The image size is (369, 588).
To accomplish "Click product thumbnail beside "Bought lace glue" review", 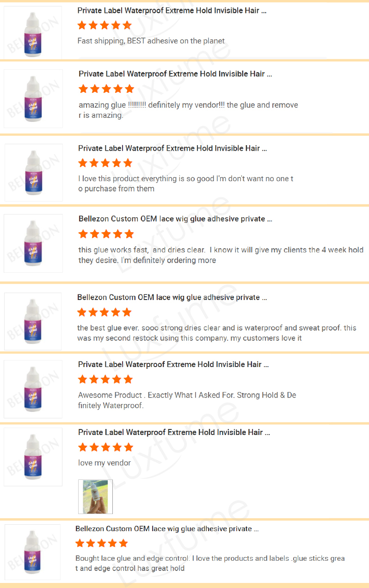I will point(33,552).
